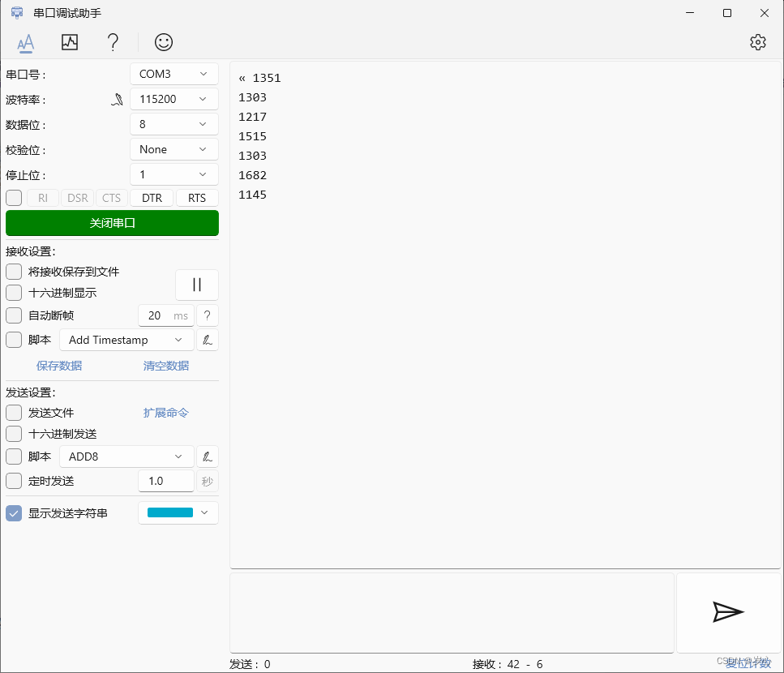
Task: Edit the receive script pen icon
Action: [x=207, y=340]
